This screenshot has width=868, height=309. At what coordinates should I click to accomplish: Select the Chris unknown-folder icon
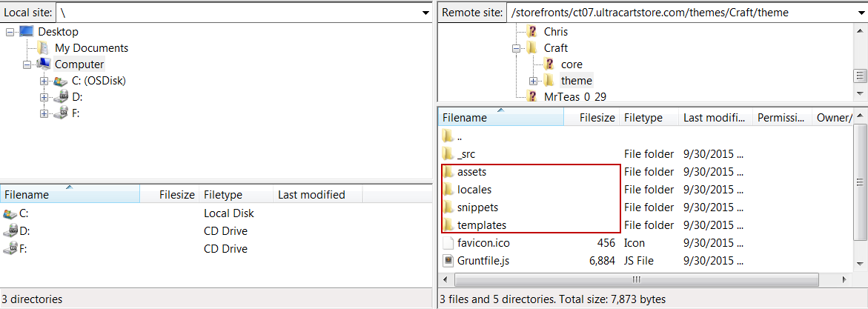pos(532,32)
